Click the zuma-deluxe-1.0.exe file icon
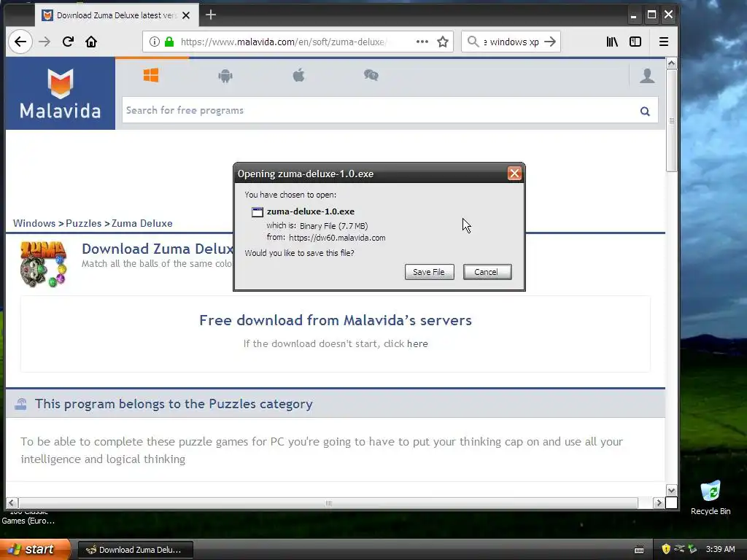The width and height of the screenshot is (747, 560). pyautogui.click(x=258, y=212)
